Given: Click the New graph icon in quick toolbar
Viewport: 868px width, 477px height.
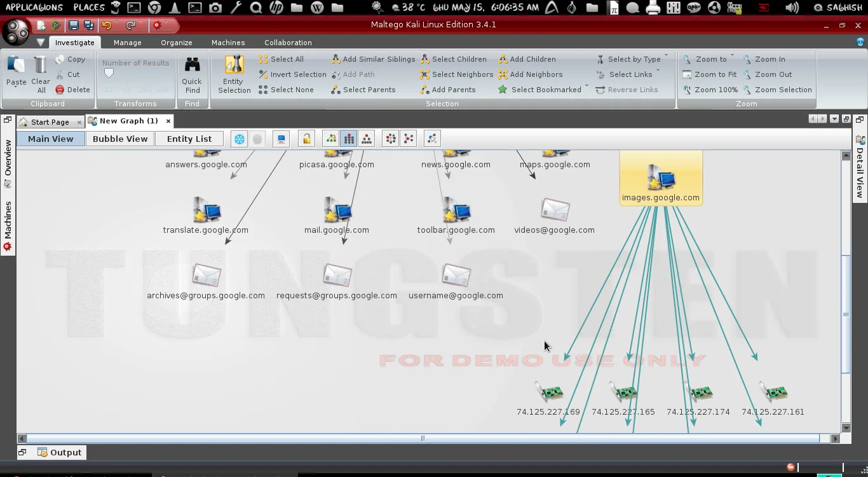Looking at the screenshot, I should [41, 25].
